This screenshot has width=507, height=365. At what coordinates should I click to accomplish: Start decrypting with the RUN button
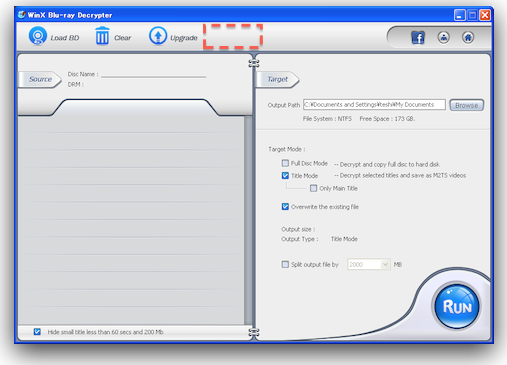pyautogui.click(x=457, y=306)
